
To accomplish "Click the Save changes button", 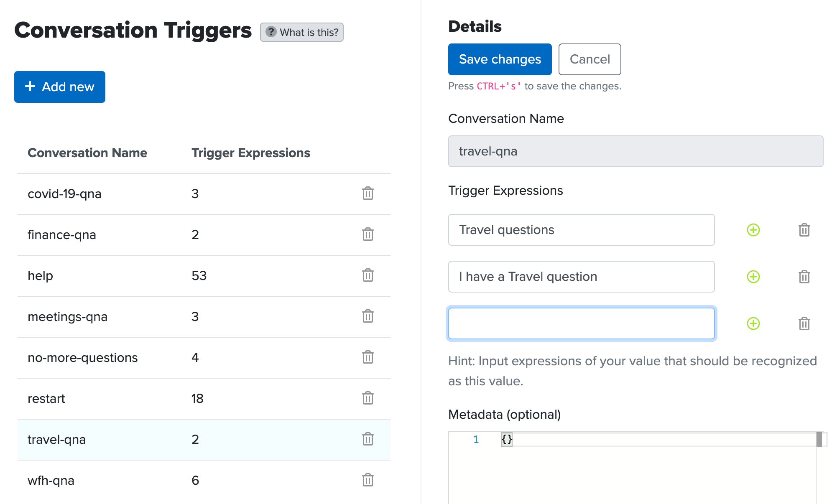I will (500, 59).
